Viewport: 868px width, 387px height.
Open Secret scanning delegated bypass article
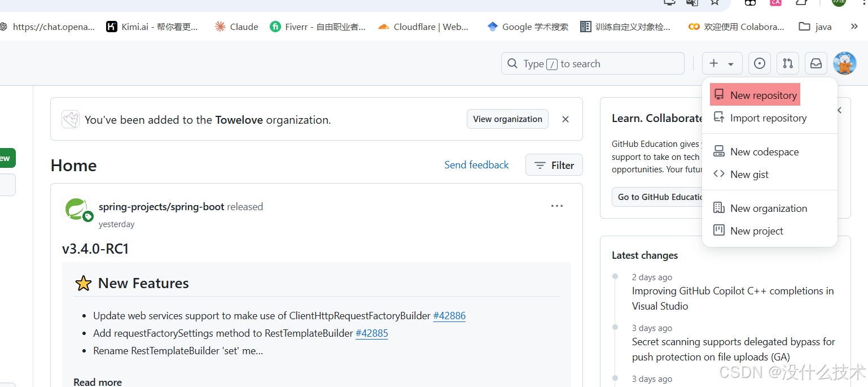tap(733, 349)
